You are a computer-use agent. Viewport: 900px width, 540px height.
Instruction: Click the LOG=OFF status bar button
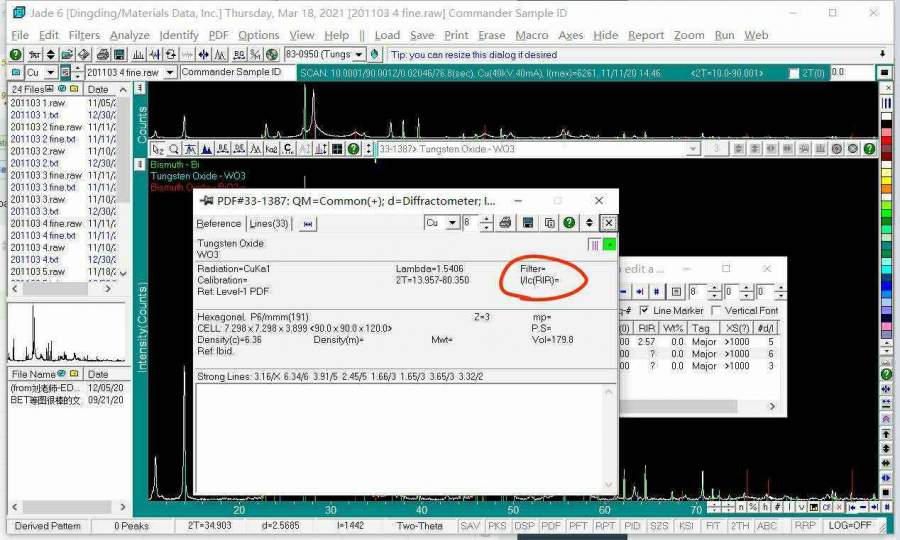849,526
